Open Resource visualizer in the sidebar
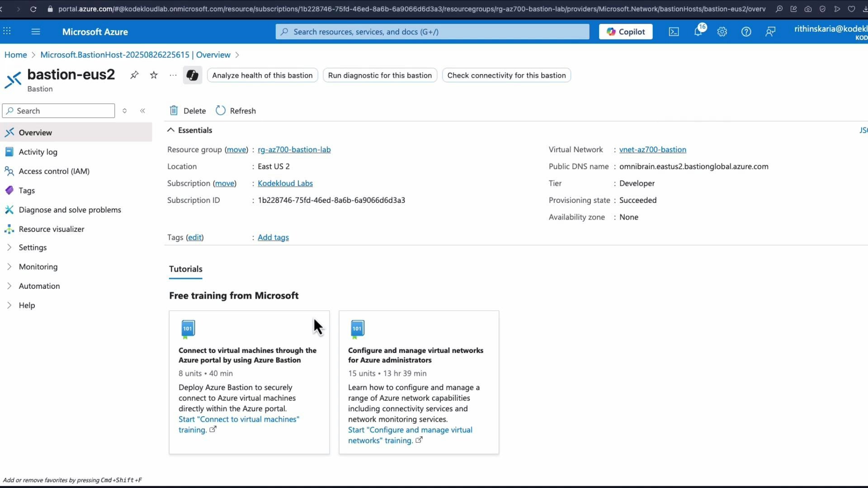 tap(51, 229)
